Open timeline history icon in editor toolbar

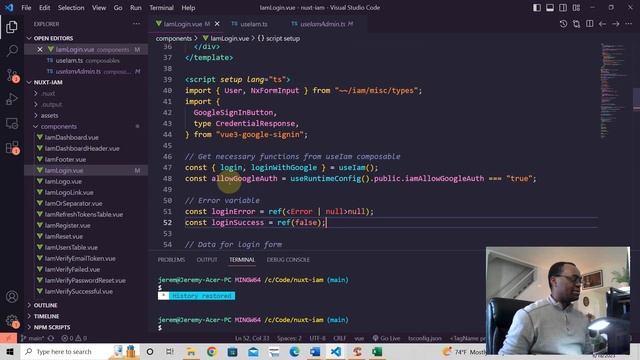coord(563,24)
